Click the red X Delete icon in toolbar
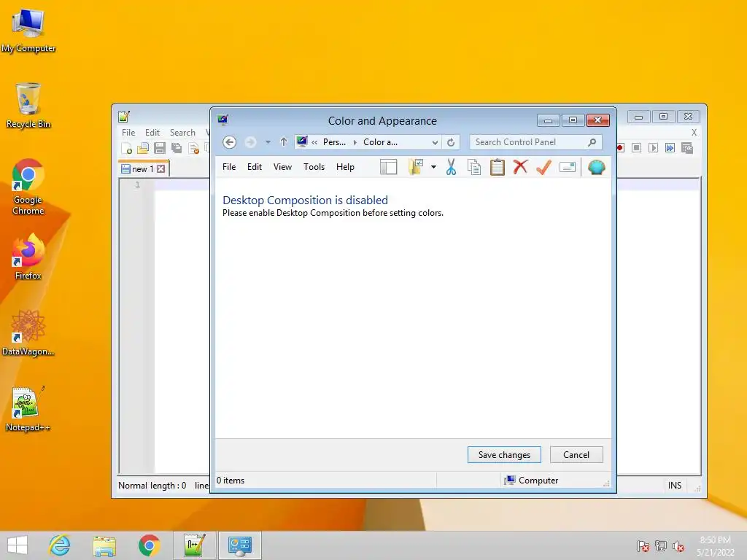Viewport: 747px width, 560px height. (x=520, y=167)
